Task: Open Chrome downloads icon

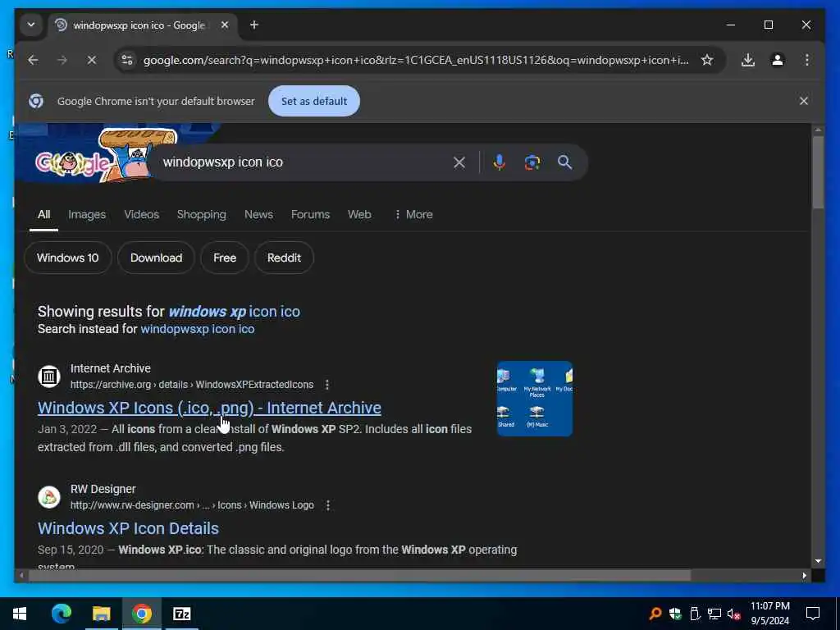Action: point(748,60)
